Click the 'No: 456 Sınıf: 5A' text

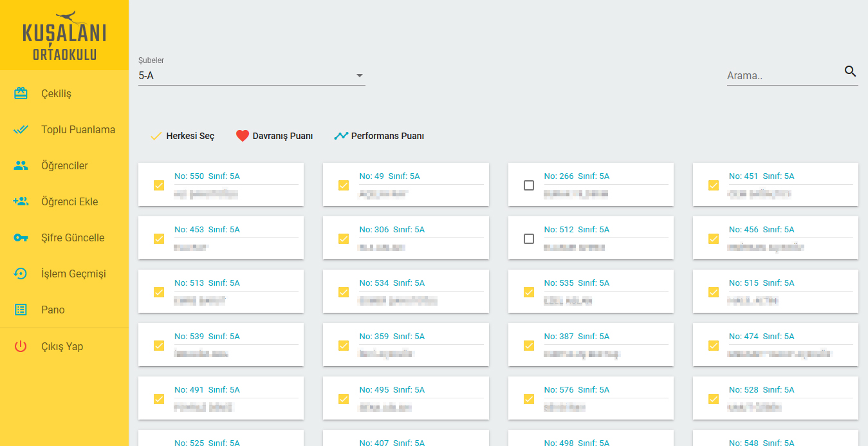pyautogui.click(x=762, y=230)
